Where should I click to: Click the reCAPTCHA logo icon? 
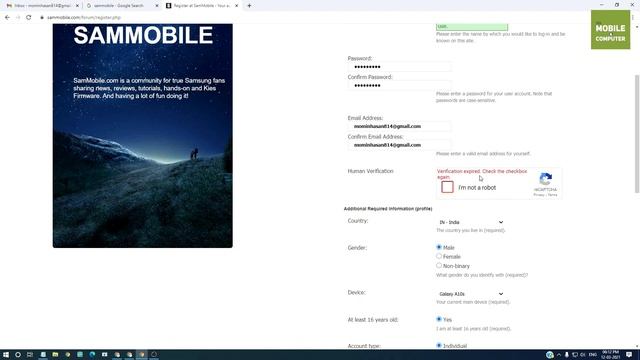(545, 179)
